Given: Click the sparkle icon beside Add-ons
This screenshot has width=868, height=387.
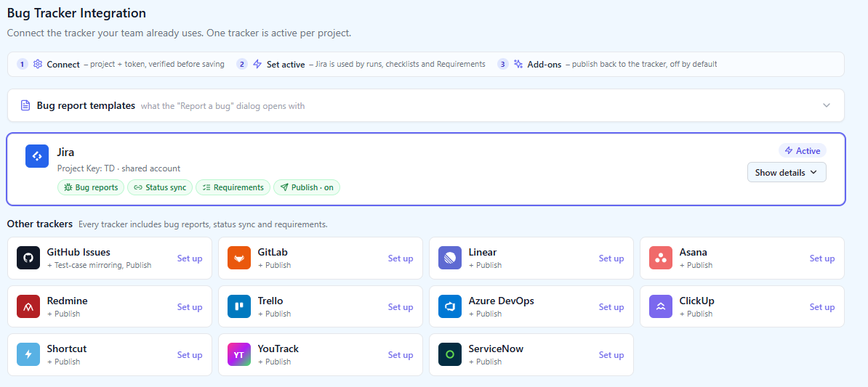Looking at the screenshot, I should tap(518, 64).
